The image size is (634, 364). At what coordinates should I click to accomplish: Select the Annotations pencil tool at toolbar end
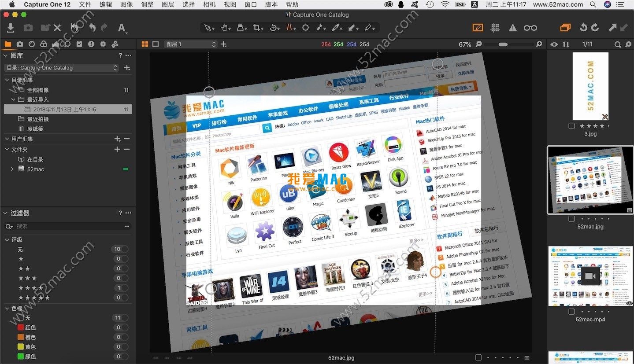click(x=369, y=28)
